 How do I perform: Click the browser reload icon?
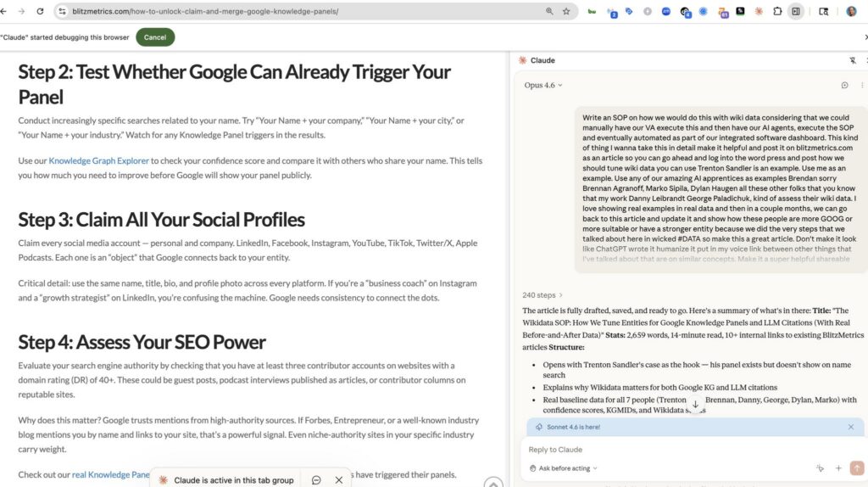click(40, 12)
